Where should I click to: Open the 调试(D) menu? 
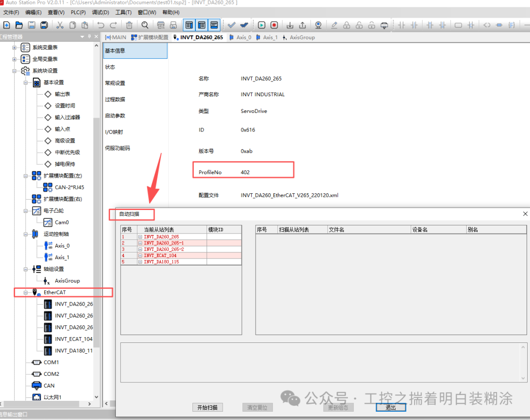101,12
